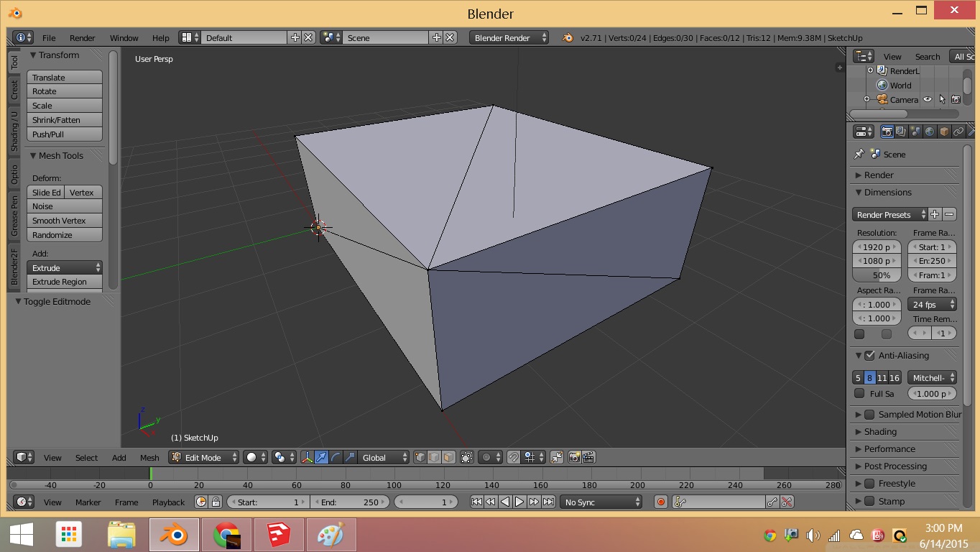Open the Edit Mode dropdown
This screenshot has height=552, width=980.
204,457
